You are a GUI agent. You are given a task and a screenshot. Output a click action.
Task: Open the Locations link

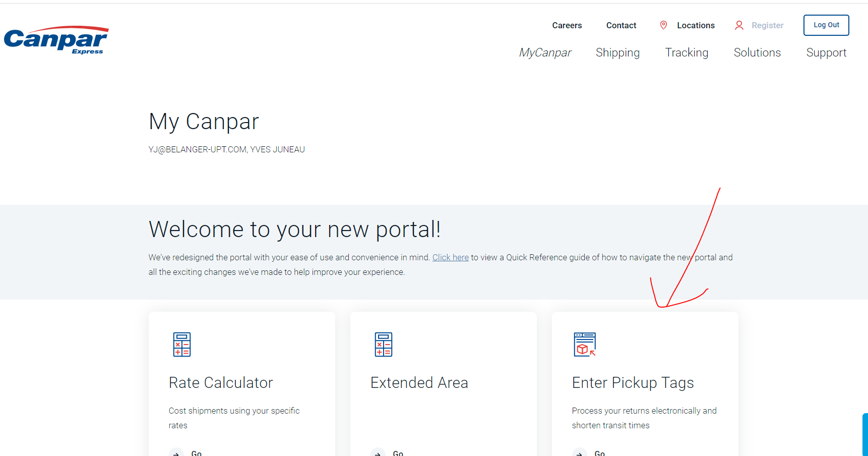pyautogui.click(x=696, y=25)
